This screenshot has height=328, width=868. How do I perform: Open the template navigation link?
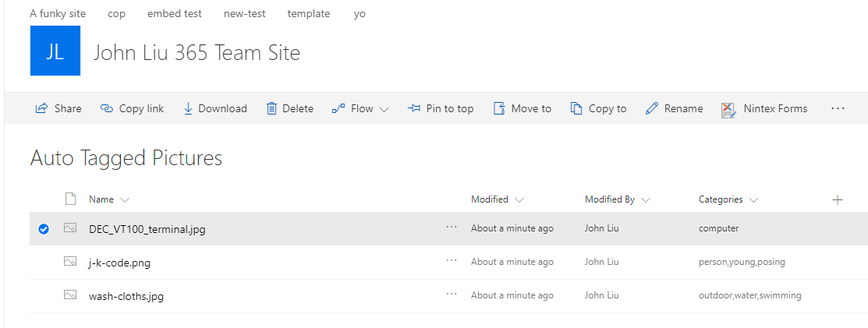[308, 13]
